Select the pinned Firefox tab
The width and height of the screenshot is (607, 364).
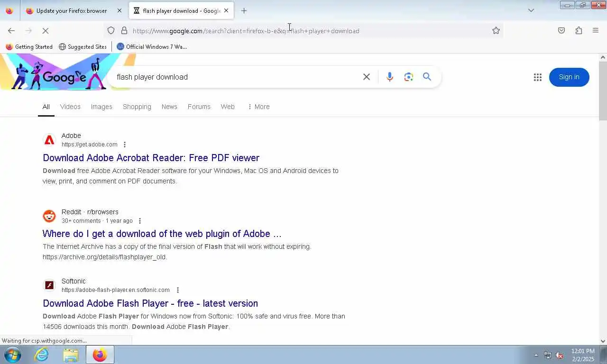pyautogui.click(x=9, y=10)
